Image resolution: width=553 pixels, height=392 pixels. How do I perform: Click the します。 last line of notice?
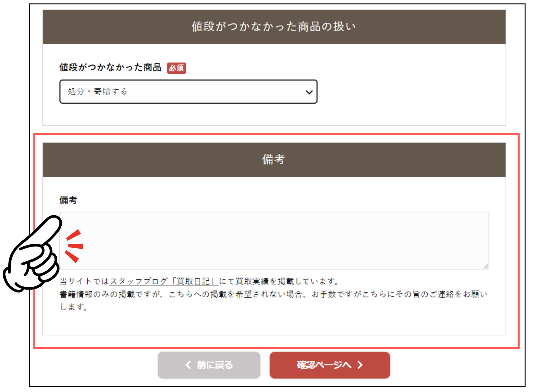74,307
